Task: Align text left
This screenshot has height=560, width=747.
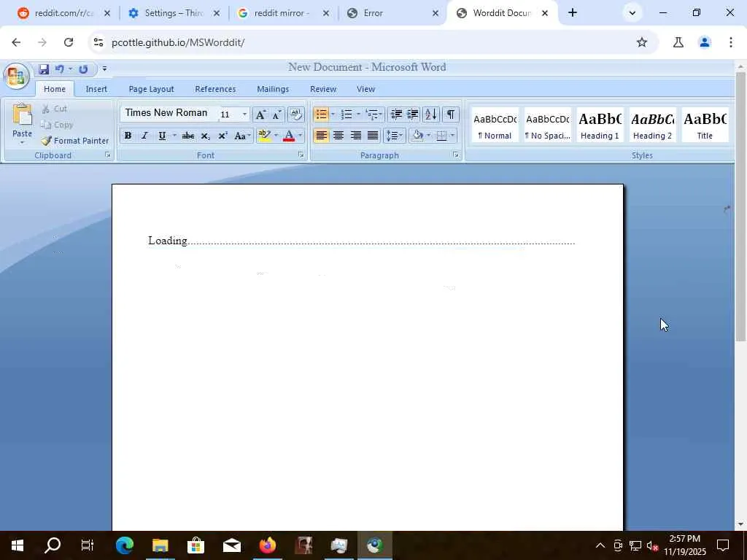Action: (x=322, y=136)
